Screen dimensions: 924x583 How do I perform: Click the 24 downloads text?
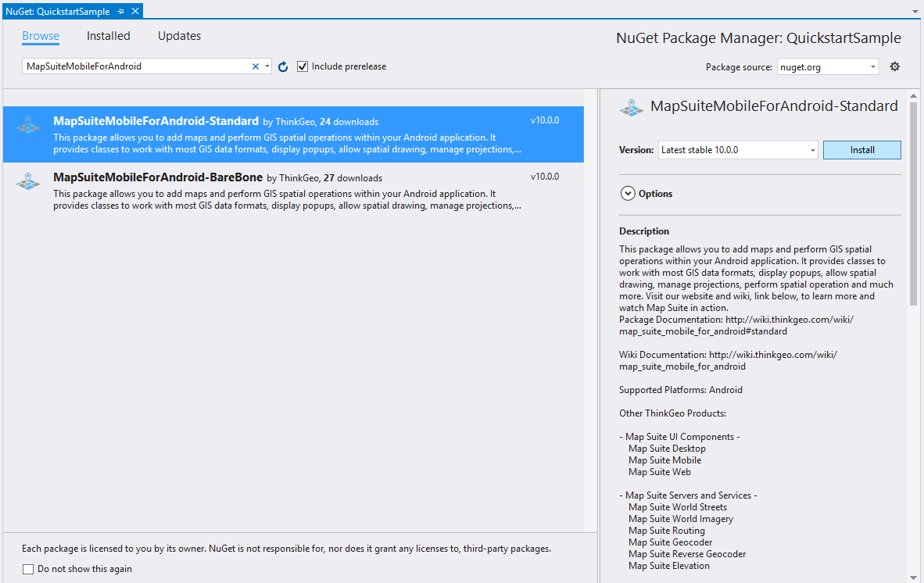click(349, 122)
